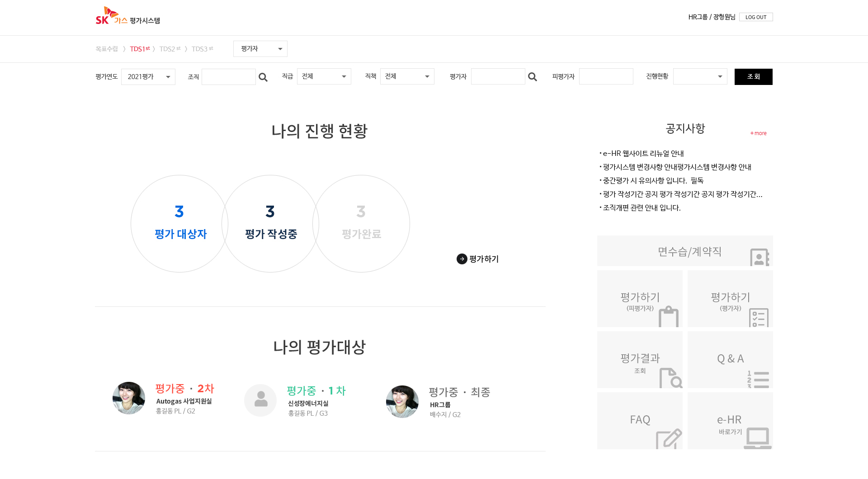Image resolution: width=868 pixels, height=479 pixels.
Task: Expand the 평가연도 2021평가 dropdown
Action: 148,77
